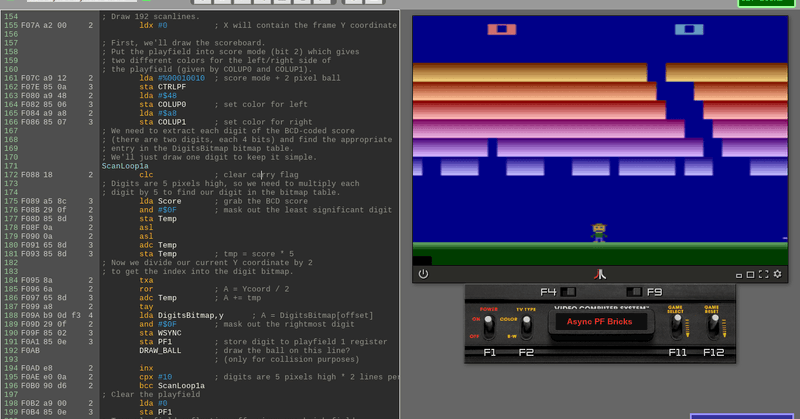This screenshot has height=419, width=800.
Task: Click 'lda #0' on line 198
Action: pyautogui.click(x=153, y=403)
